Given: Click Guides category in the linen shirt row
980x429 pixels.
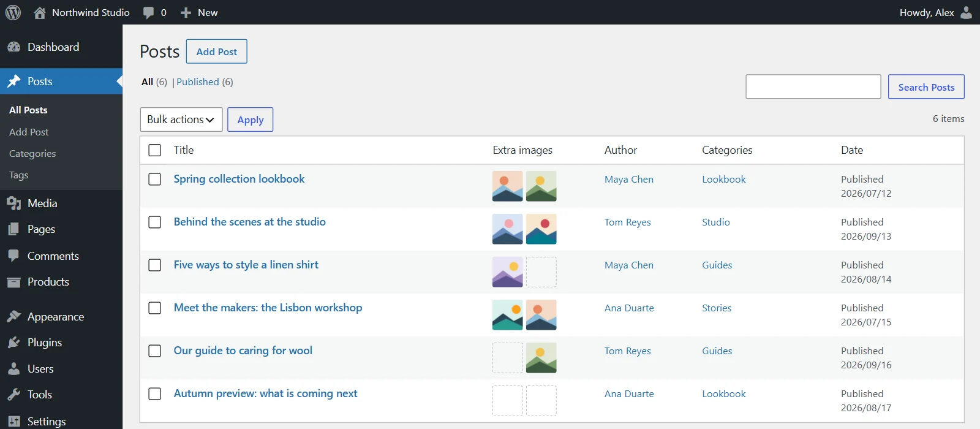Looking at the screenshot, I should click(717, 265).
